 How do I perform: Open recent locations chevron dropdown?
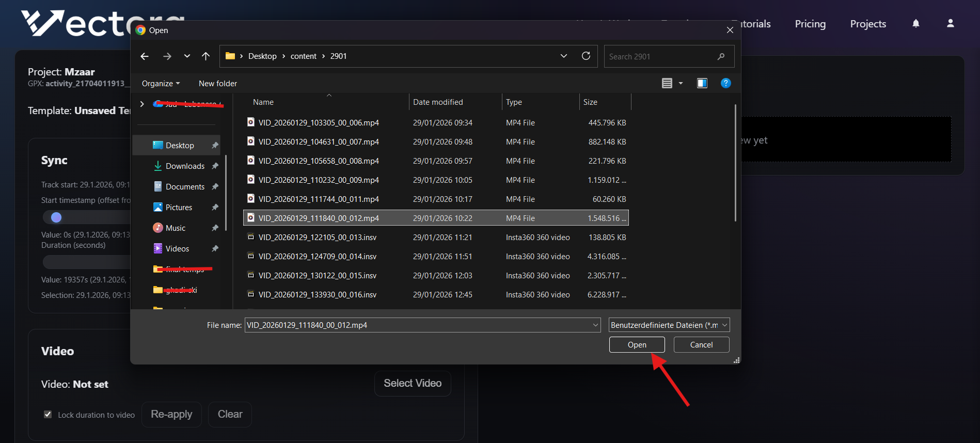click(x=187, y=56)
